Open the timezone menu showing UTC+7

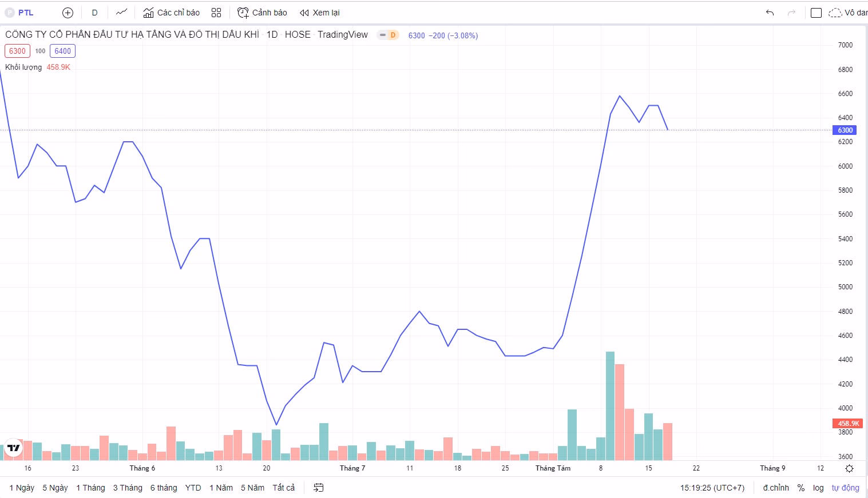(712, 488)
